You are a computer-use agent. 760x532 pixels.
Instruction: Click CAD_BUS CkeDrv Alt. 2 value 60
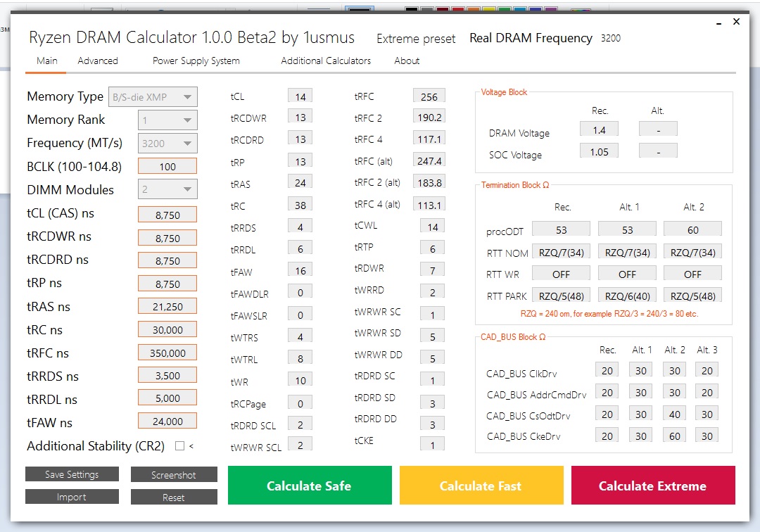675,436
